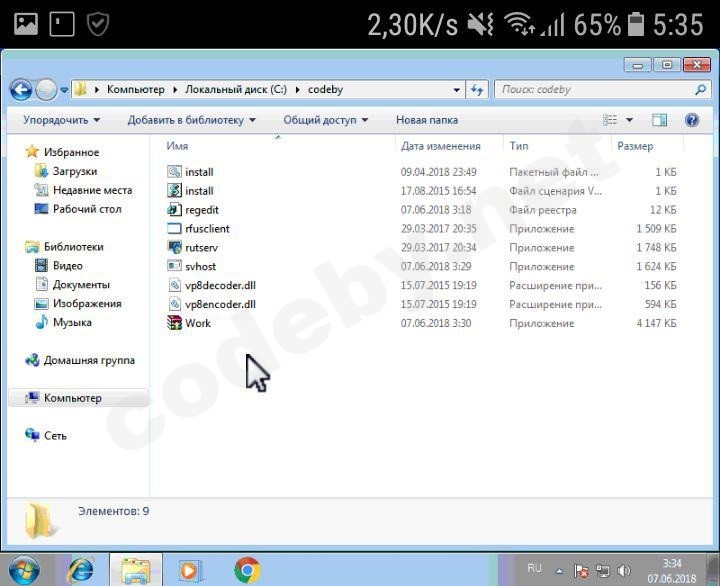Sort by 'Дата изменения' column header
The image size is (720, 586).
(x=440, y=146)
